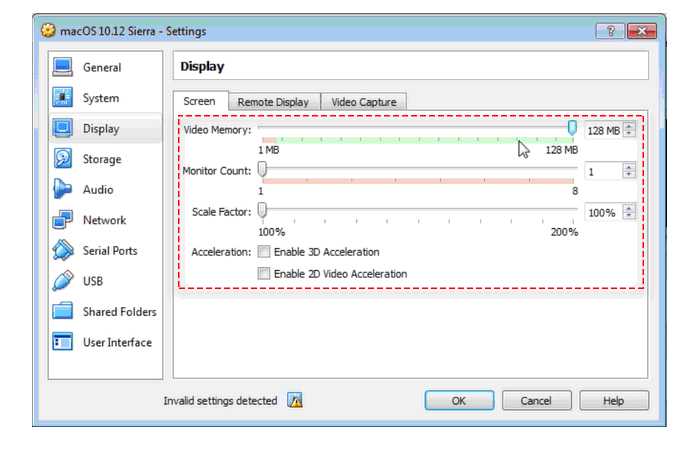This screenshot has width=697, height=454.
Task: Open the Shared Folders folder icon
Action: (62, 311)
